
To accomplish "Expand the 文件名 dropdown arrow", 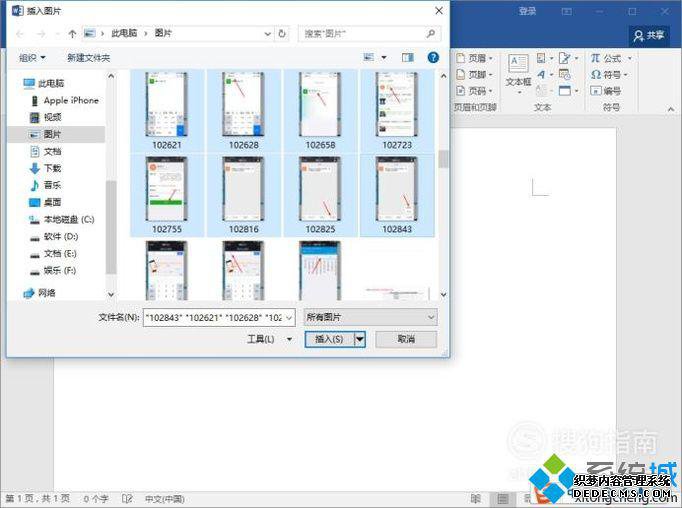I will tap(289, 318).
